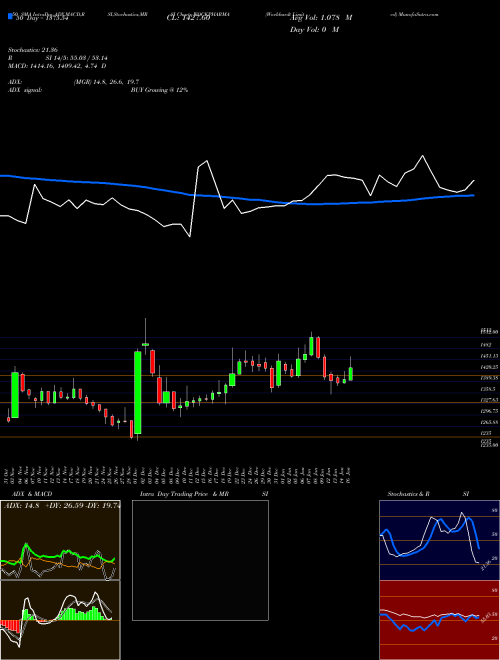Select the 'Avg Vol: 1.078 M' text

(x=321, y=18)
